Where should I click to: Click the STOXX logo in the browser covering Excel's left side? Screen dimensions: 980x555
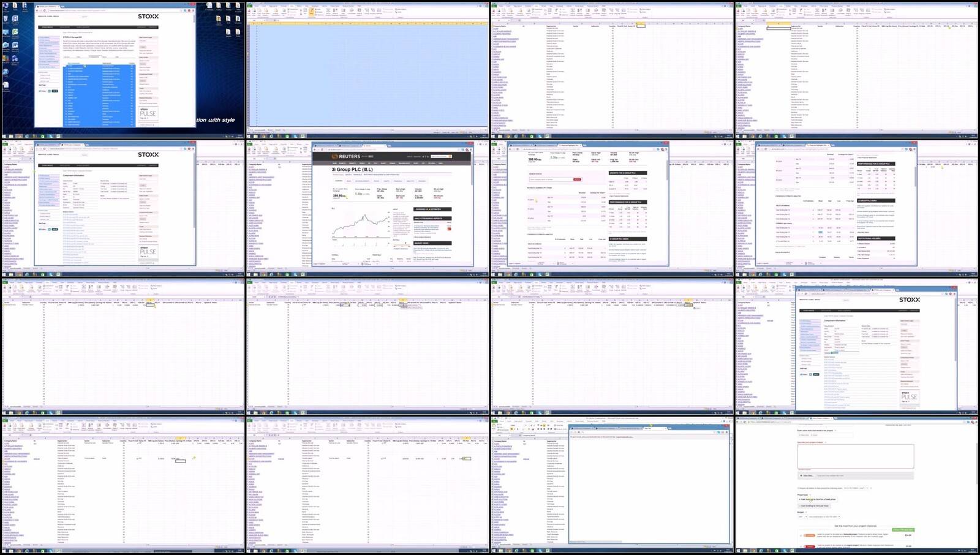(148, 154)
